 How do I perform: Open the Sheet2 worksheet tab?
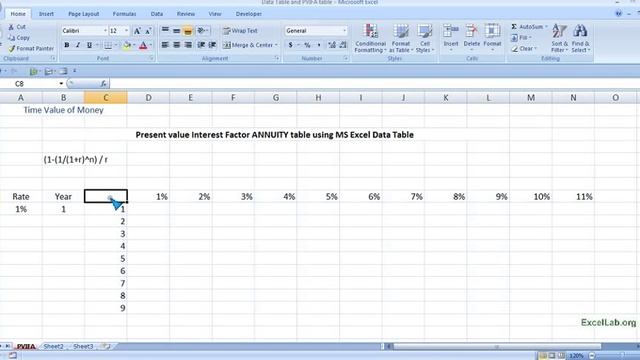tap(53, 346)
